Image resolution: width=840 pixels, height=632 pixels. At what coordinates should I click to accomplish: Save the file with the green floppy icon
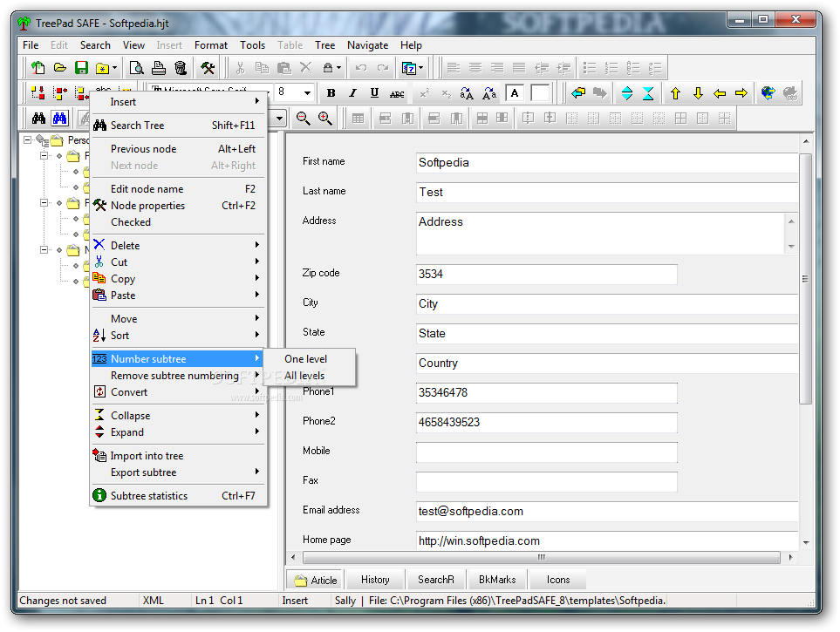(81, 68)
